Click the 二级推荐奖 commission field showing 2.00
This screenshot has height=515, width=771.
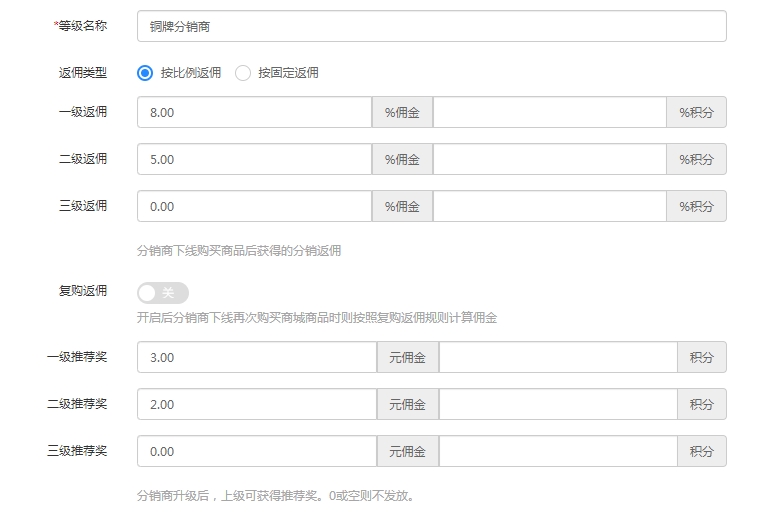pos(256,405)
